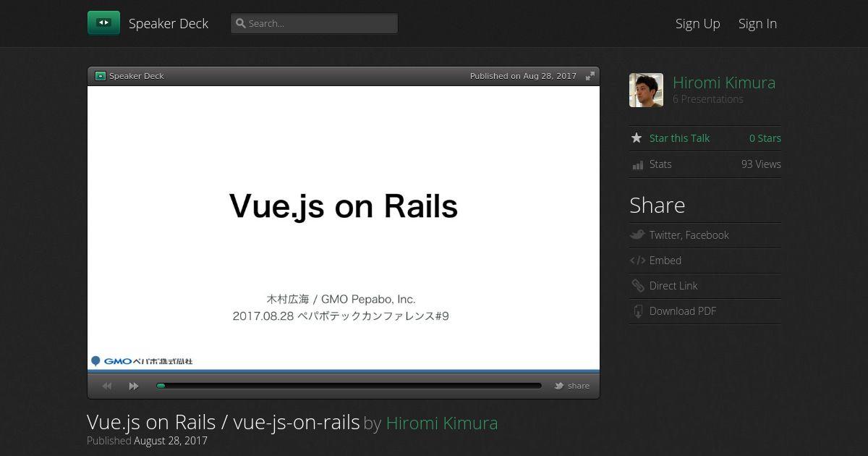Download PDF of the presentation
Screen dimensions: 868x456
683,311
